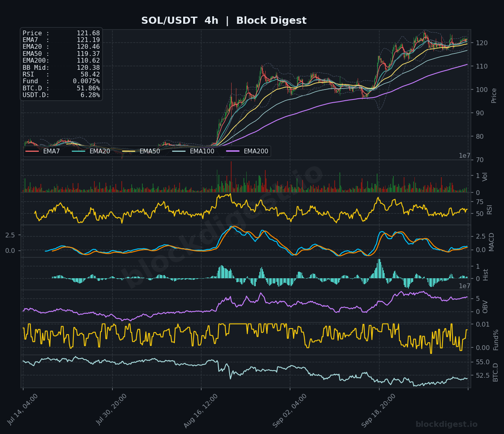Click the Price axis label

(494, 96)
